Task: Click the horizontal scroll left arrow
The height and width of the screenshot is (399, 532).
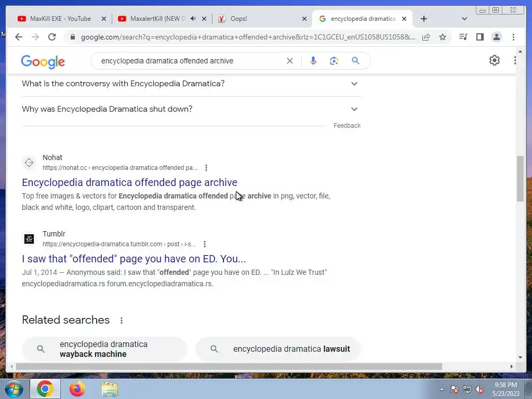Action: click(x=11, y=366)
